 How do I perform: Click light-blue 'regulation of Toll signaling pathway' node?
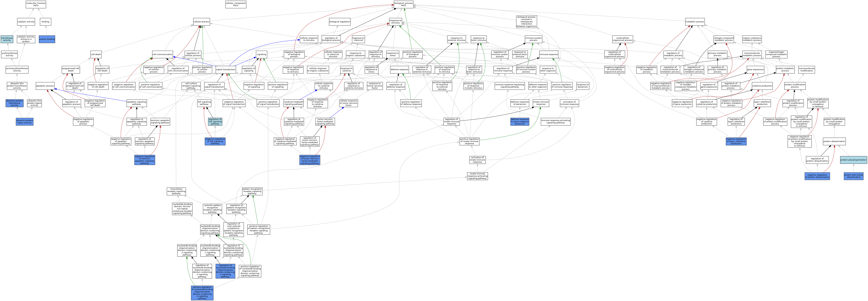[215, 122]
